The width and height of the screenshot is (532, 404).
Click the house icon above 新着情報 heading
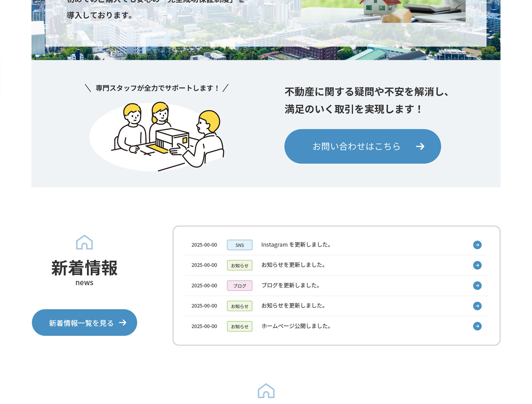(84, 242)
